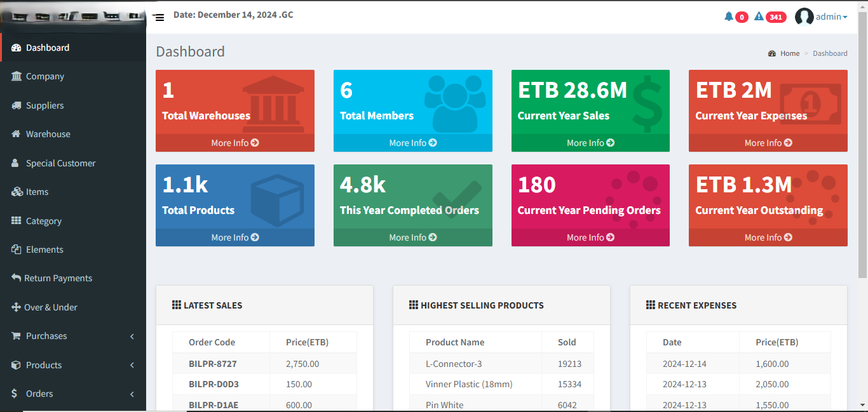Viewport: 868px width, 412px height.
Task: Expand the Purchases sidebar submenu
Action: [132, 336]
